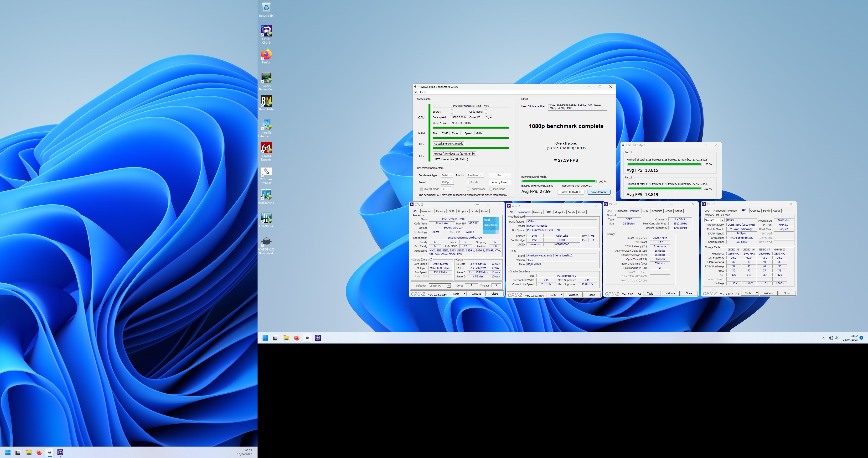Click the Intel Pentium logo in CPU-Z

pyautogui.click(x=491, y=225)
